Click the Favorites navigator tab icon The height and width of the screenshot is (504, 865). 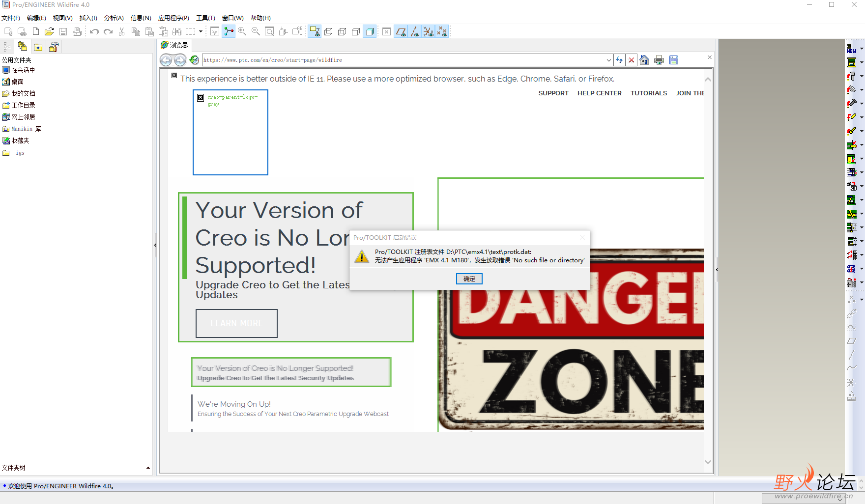38,47
